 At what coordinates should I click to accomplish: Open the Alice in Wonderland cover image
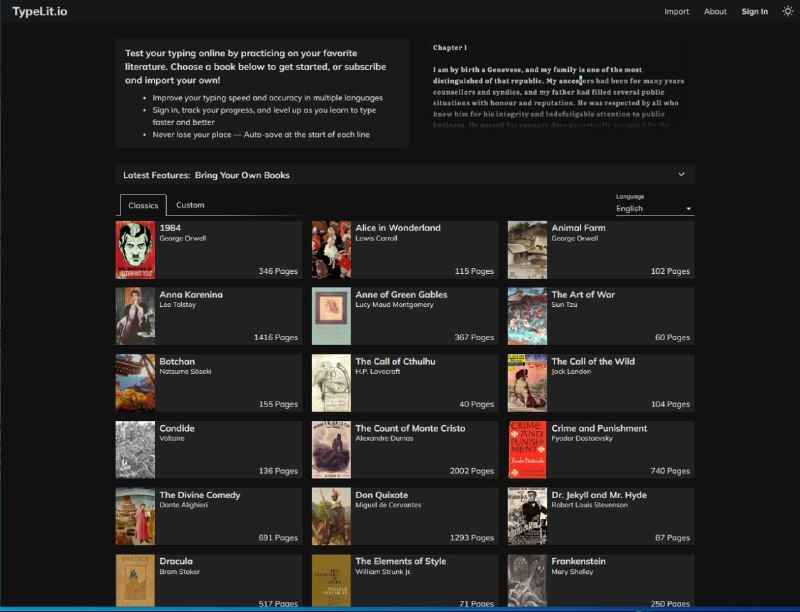point(331,249)
